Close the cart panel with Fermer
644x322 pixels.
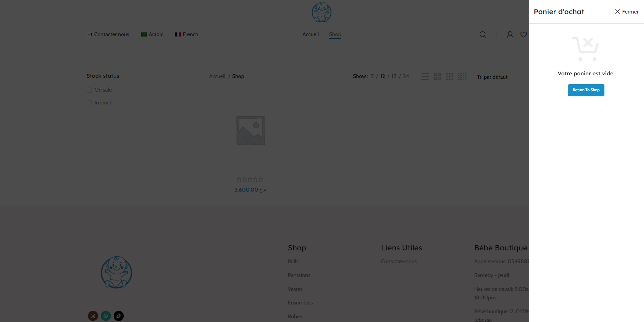click(x=626, y=12)
